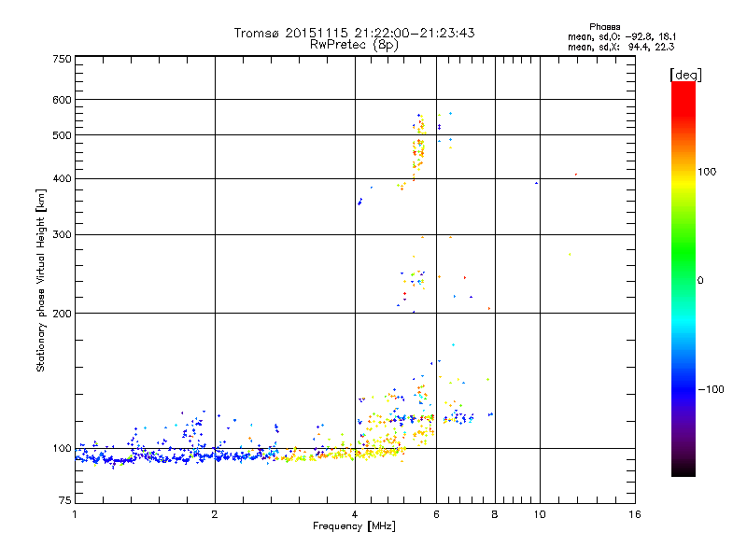The width and height of the screenshot is (747, 560).
Task: Click the 'Frequency [MHz]' axis label
Action: click(354, 526)
